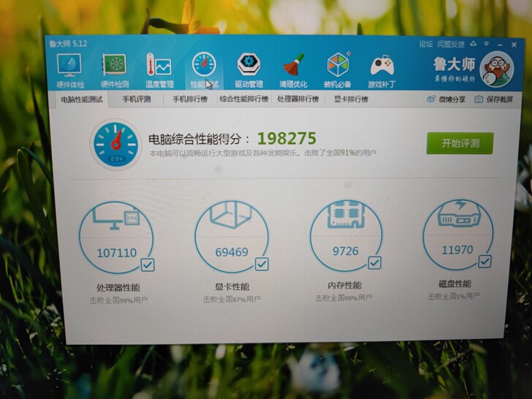Image resolution: width=532 pixels, height=399 pixels.
Task: Uncheck the 内存性能 test checkbox
Action: (375, 262)
